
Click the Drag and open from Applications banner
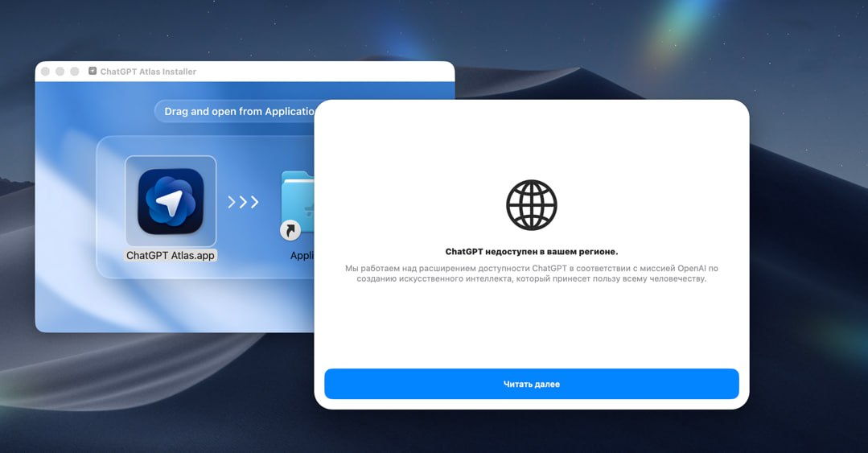(235, 111)
